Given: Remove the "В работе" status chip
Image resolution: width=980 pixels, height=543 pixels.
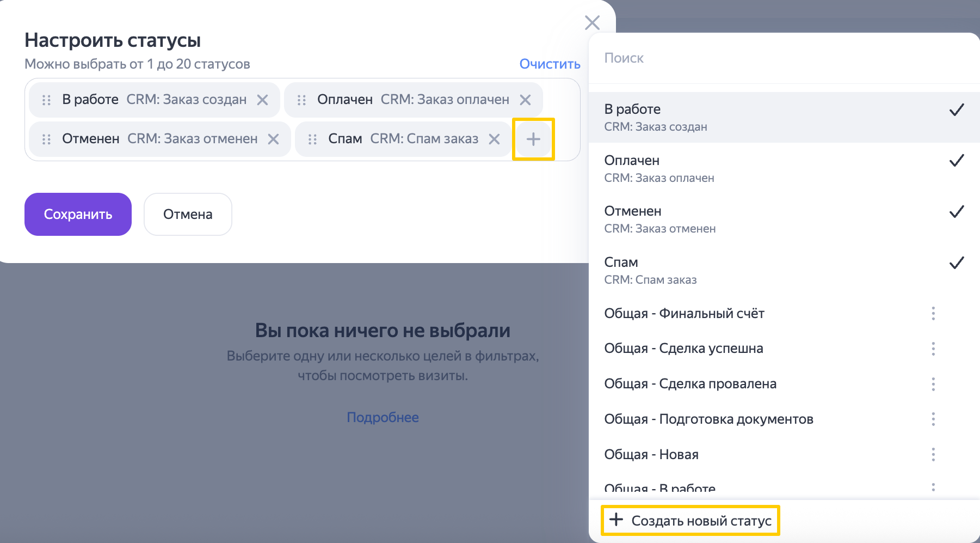Looking at the screenshot, I should coord(262,100).
